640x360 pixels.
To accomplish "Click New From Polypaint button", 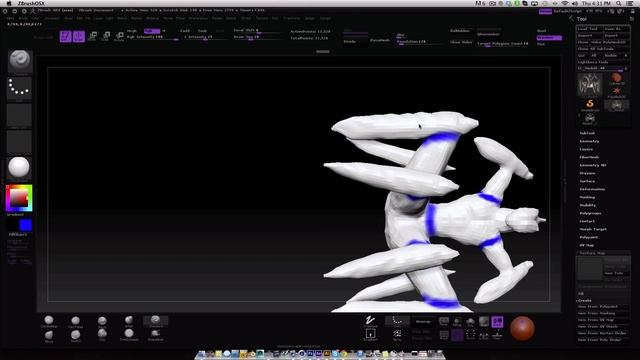I will (x=602, y=307).
